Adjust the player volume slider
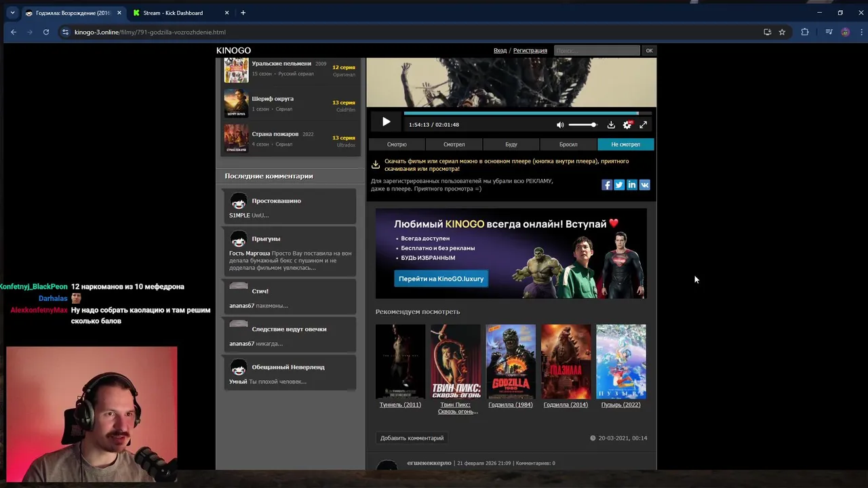Screen dimensions: 868x488 (583, 125)
